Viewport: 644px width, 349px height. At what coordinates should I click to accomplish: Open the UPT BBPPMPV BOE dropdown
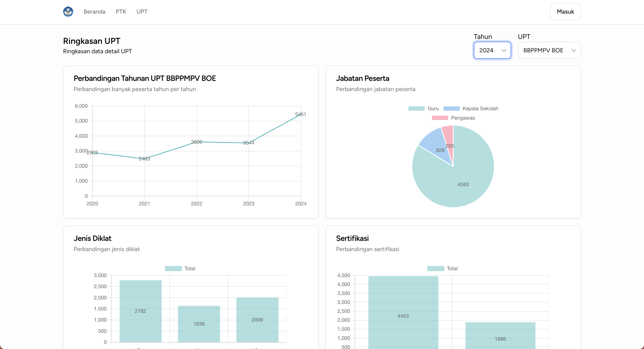click(549, 50)
